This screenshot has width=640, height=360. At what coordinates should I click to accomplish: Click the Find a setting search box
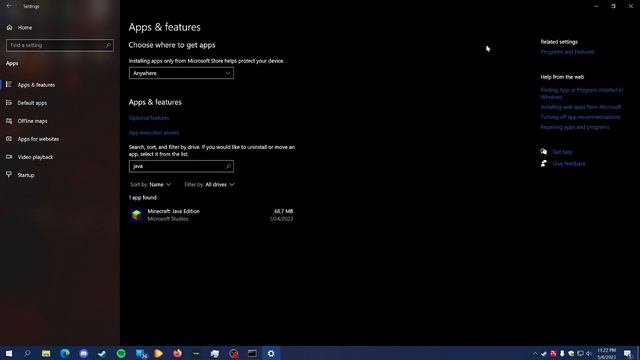[60, 45]
